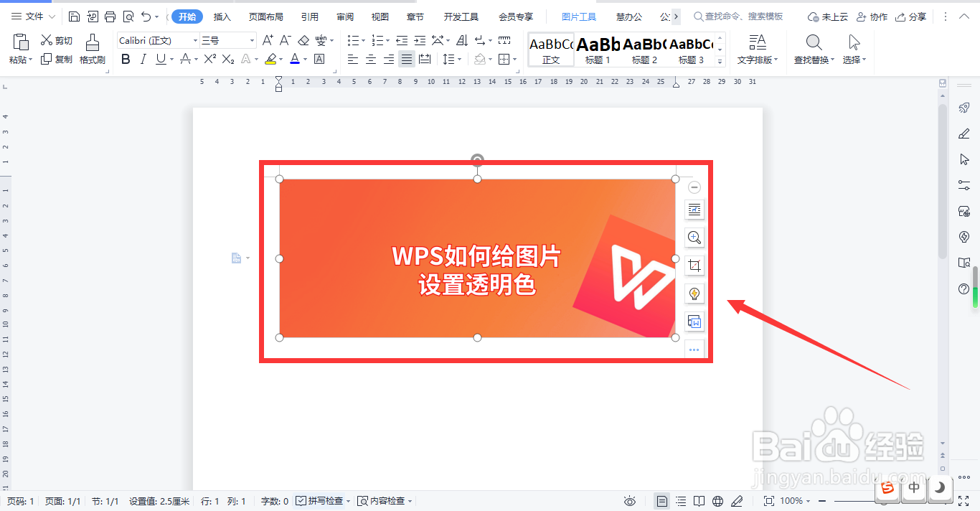Open Print Preview from quick access bar
The width and height of the screenshot is (980, 511).
(128, 17)
